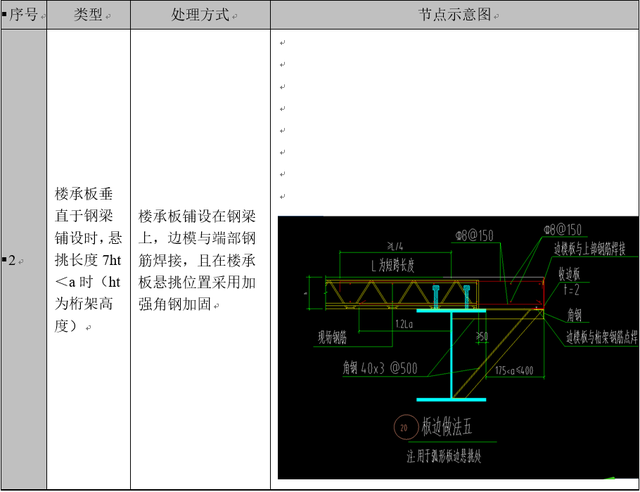Viewport: 640px width, 492px height.
Task: Click the 1.2La dimension label
Action: [x=404, y=323]
